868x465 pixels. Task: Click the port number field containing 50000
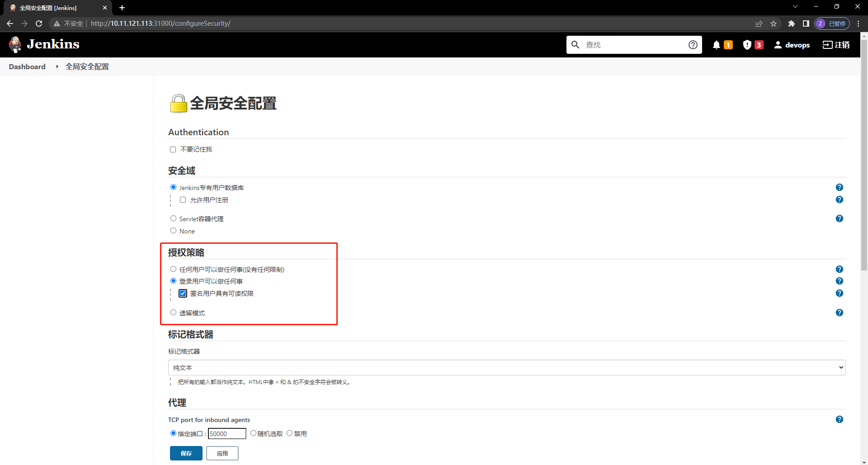[227, 434]
